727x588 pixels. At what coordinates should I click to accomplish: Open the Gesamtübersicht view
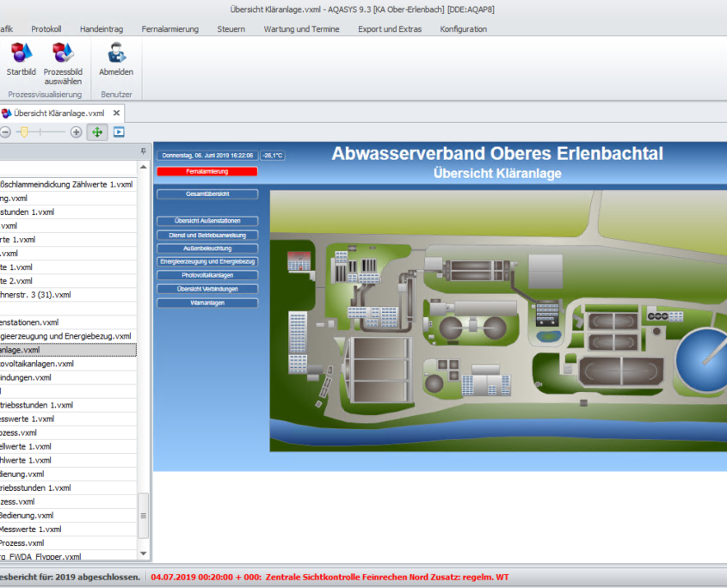tap(207, 194)
